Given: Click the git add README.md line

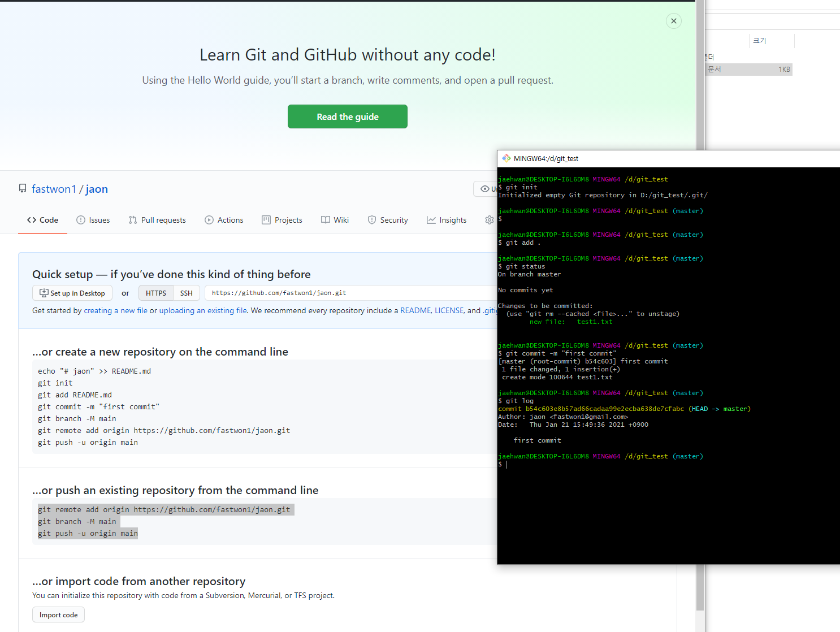Looking at the screenshot, I should click(75, 395).
